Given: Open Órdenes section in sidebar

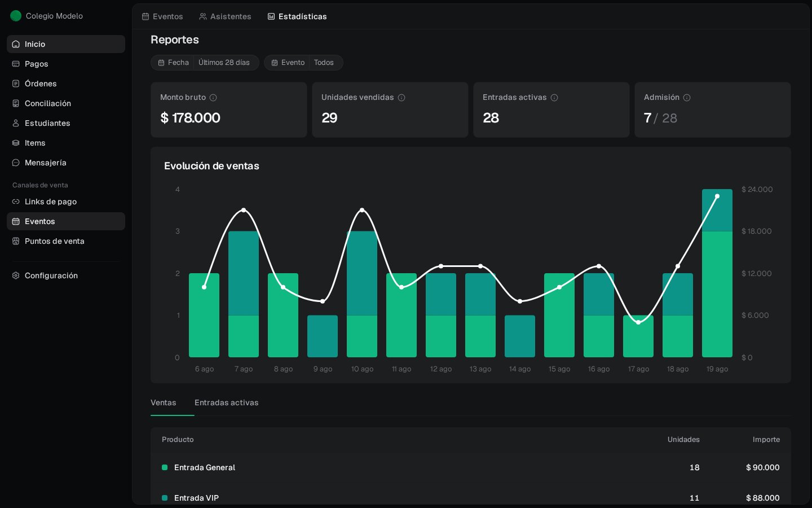Looking at the screenshot, I should (x=66, y=84).
